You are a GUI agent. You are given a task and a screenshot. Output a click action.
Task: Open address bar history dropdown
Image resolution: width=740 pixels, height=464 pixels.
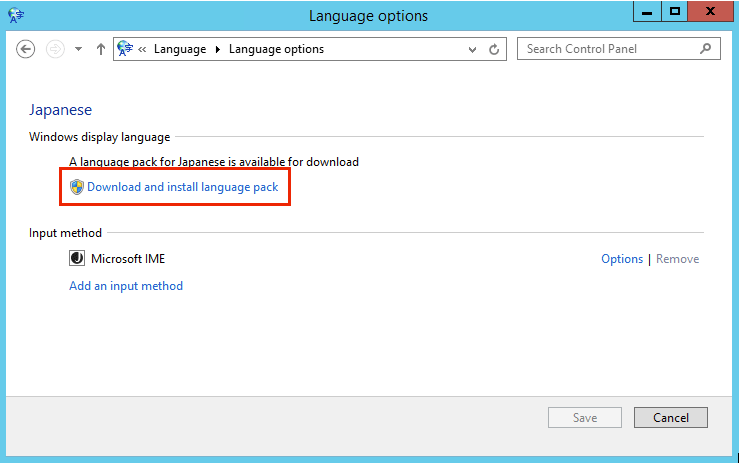click(472, 50)
